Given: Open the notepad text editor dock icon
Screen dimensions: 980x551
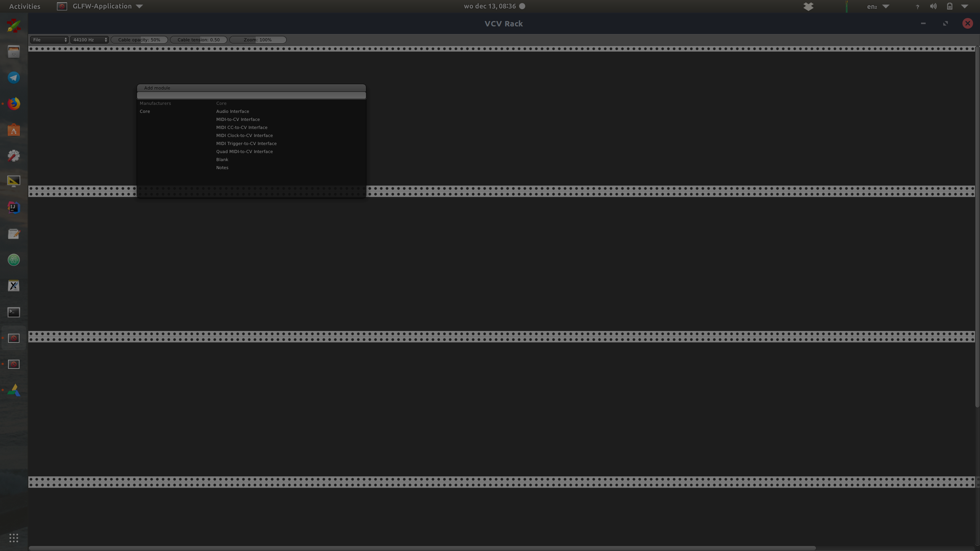Looking at the screenshot, I should tap(14, 234).
